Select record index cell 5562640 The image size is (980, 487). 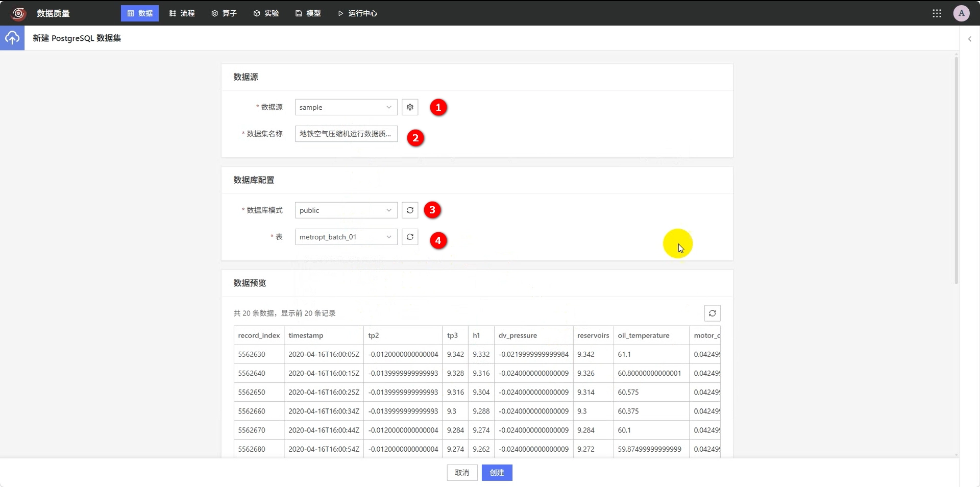click(x=259, y=373)
